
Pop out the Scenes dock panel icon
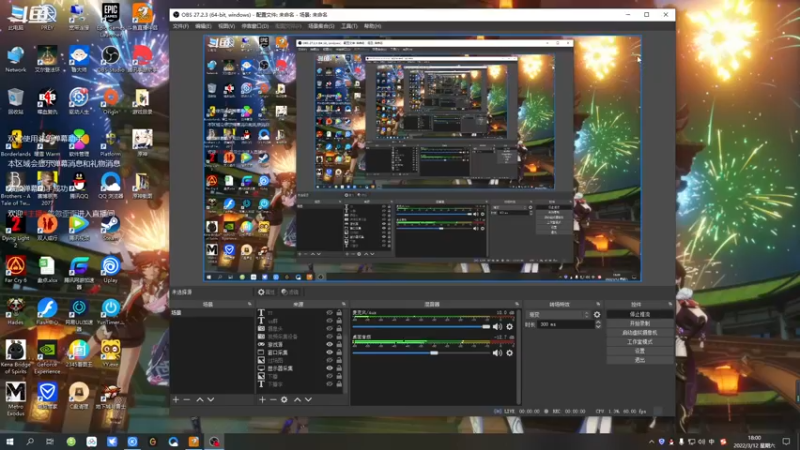pyautogui.click(x=249, y=304)
